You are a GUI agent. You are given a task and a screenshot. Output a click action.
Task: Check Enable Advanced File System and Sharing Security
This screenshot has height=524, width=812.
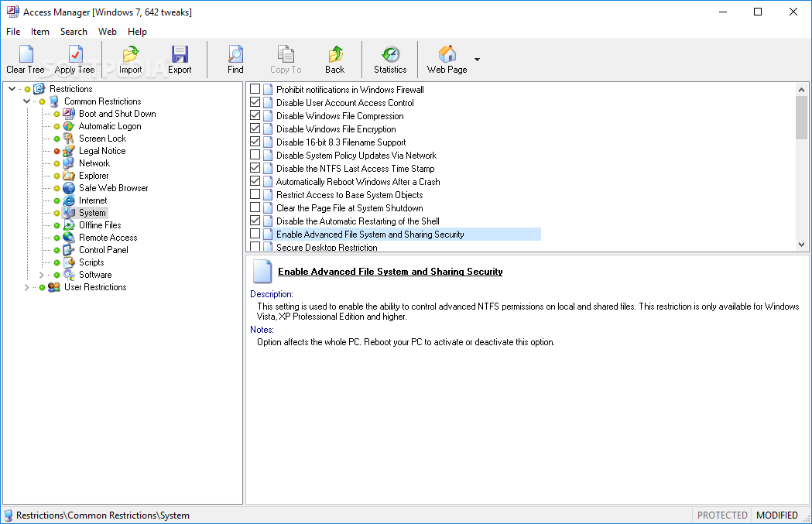point(255,234)
